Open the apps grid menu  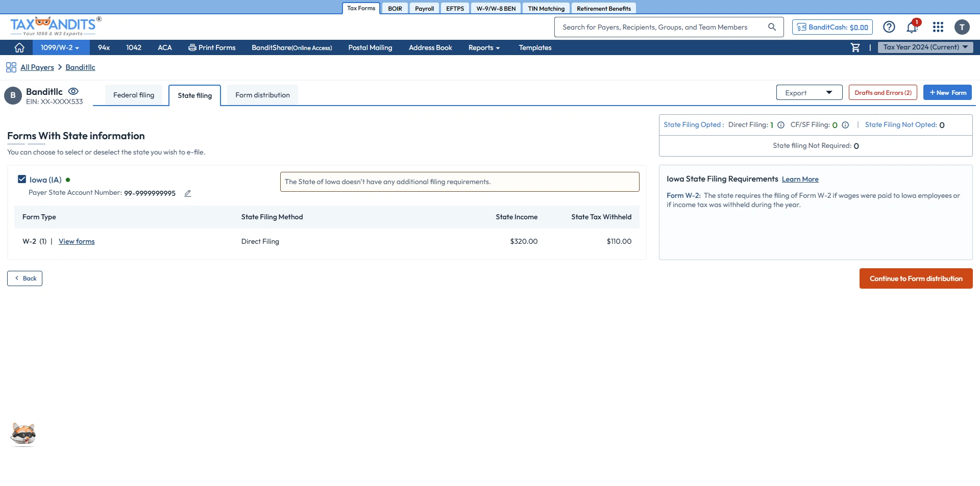tap(938, 27)
